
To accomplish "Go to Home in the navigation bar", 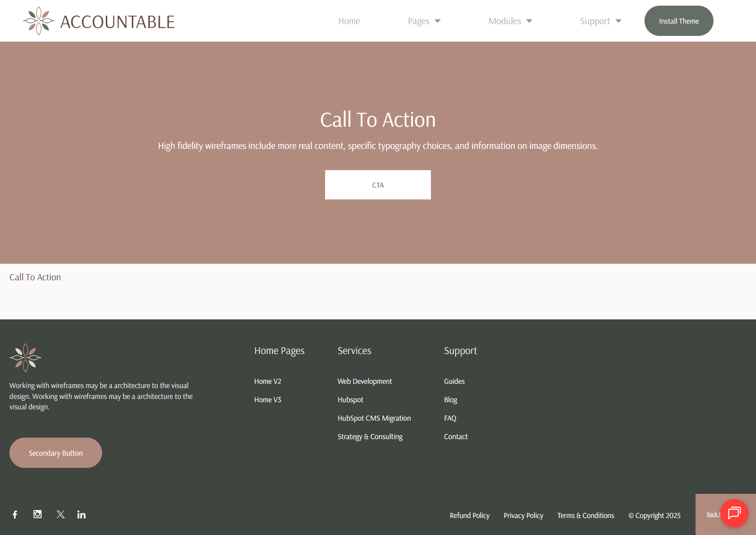I will 349,21.
